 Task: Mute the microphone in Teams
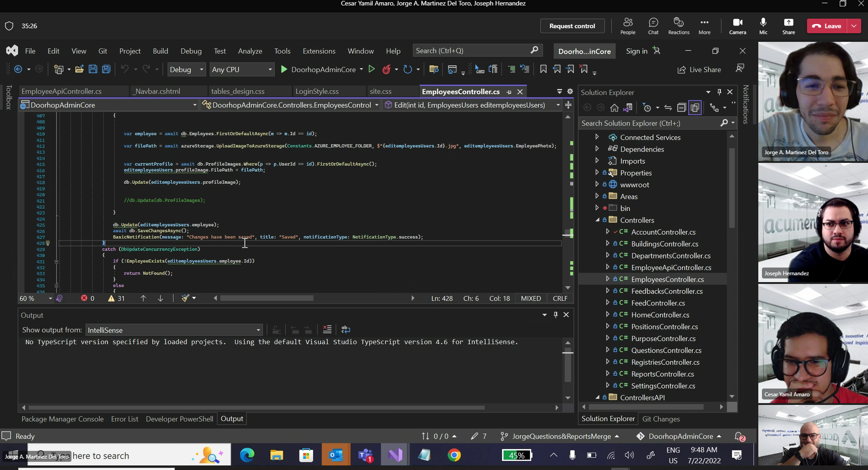click(x=763, y=26)
